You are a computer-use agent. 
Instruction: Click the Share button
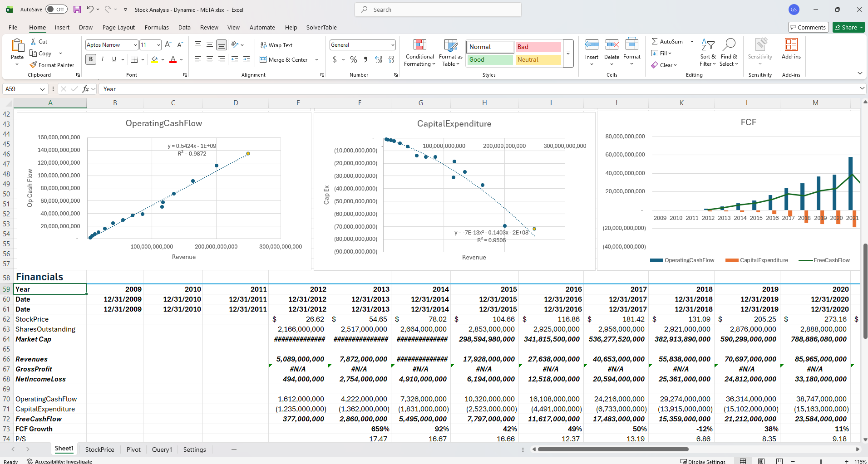click(848, 27)
